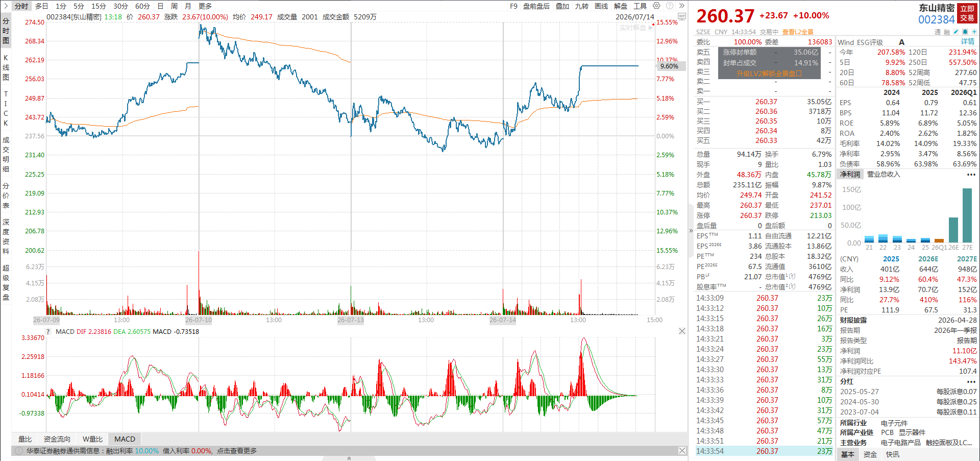Screen dimensions: 980x461
Task: Switch to 资金流向 indicator tab
Action: point(57,439)
